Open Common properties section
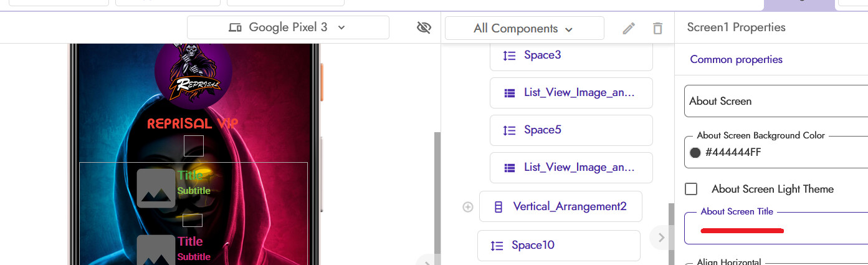This screenshot has height=265, width=868. pyautogui.click(x=736, y=60)
